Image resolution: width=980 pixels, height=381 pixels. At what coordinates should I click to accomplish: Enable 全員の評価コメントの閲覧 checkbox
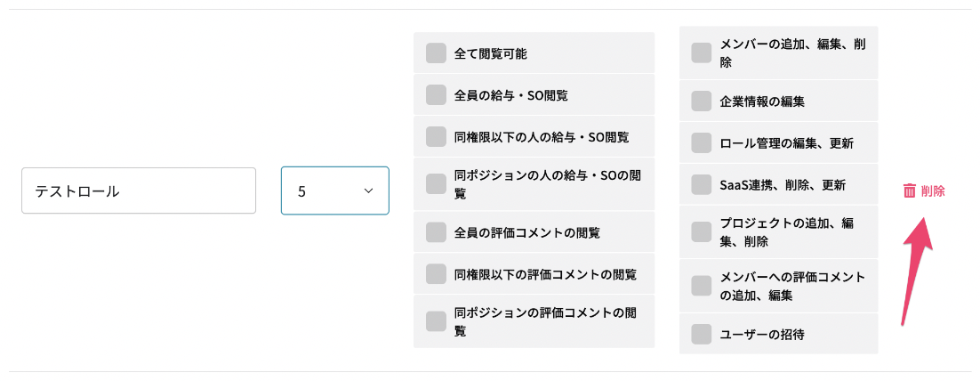tap(436, 232)
